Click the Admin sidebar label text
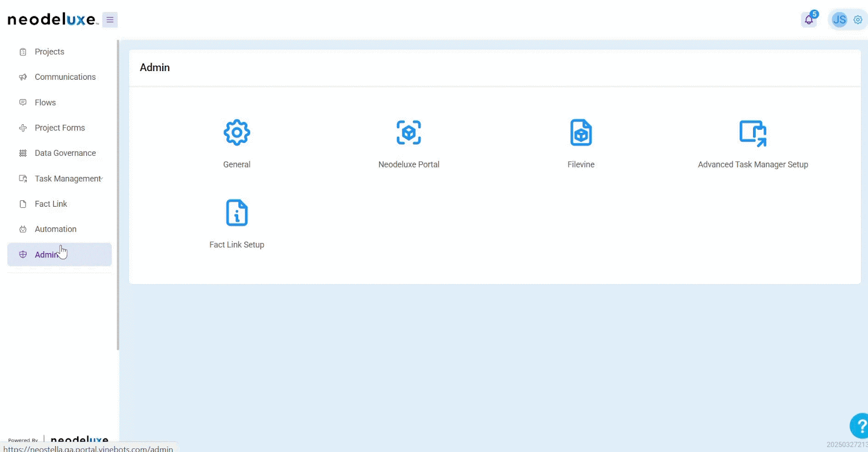 pyautogui.click(x=47, y=254)
